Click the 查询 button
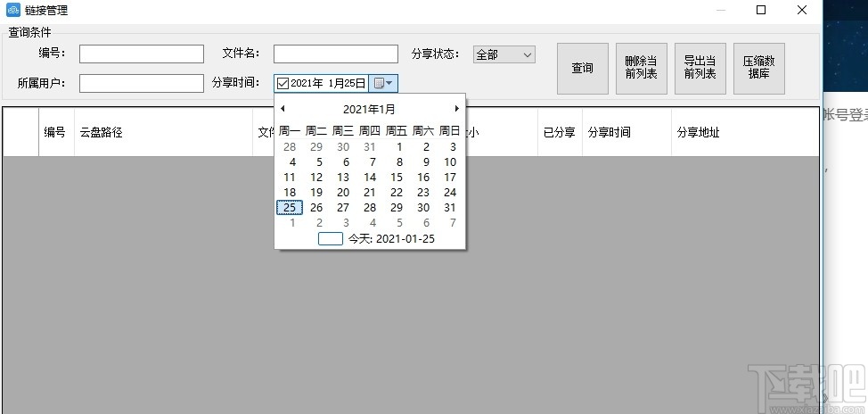This screenshot has height=414, width=868. pyautogui.click(x=582, y=69)
